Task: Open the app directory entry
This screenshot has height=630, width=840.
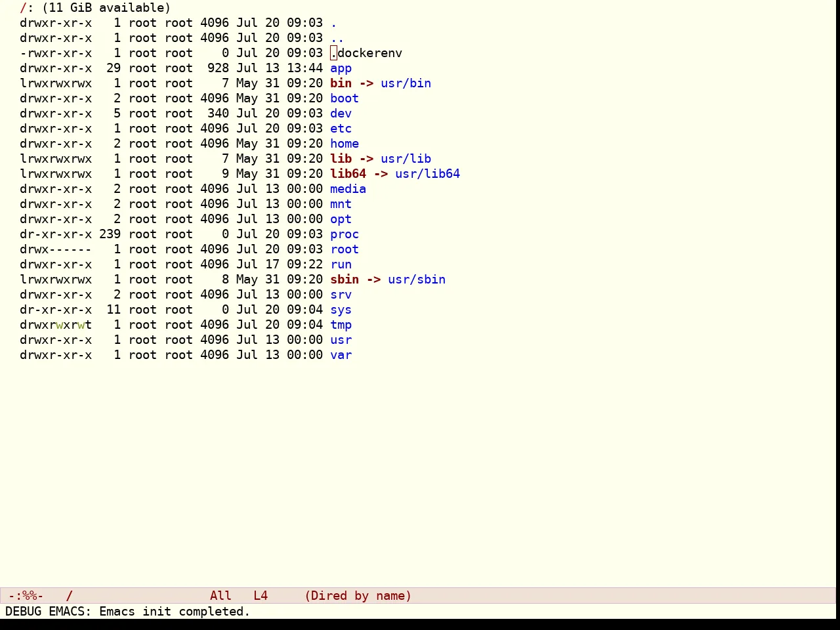Action: (x=341, y=68)
